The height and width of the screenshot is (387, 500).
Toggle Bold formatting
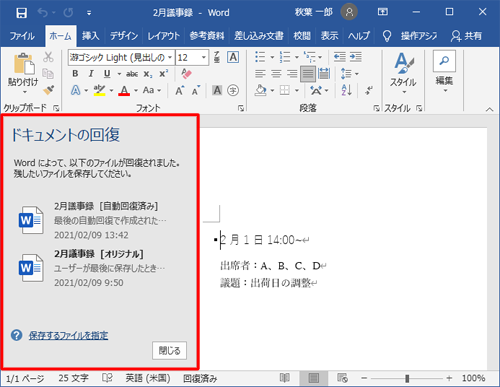click(x=75, y=74)
